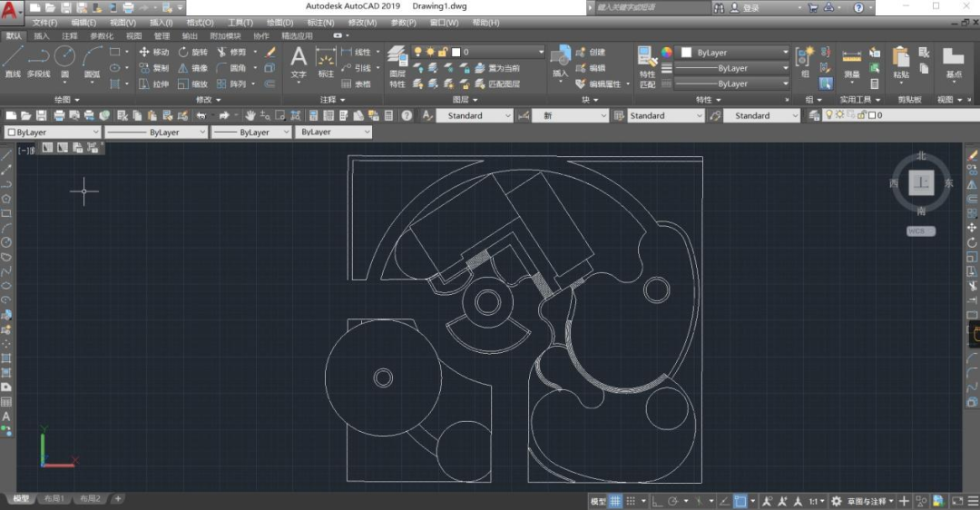This screenshot has height=510, width=980.
Task: Switch to the 插入 ribbon tab
Action: (x=41, y=35)
